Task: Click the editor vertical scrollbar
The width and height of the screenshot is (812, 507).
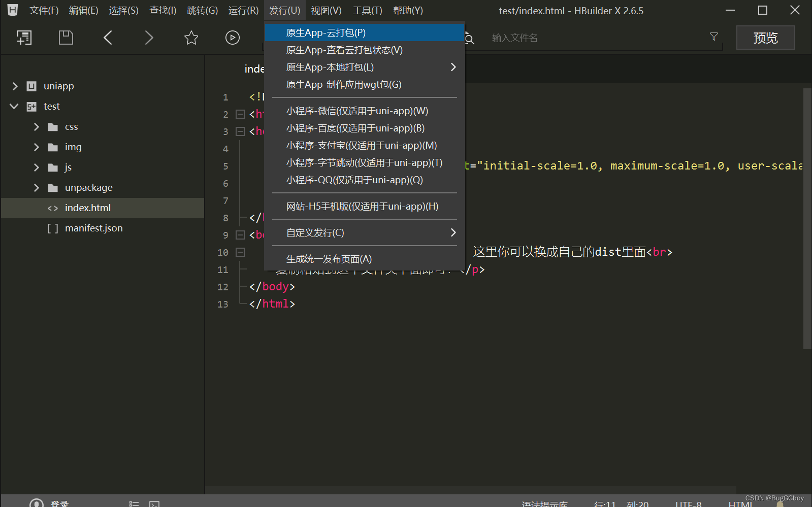Action: point(807,218)
